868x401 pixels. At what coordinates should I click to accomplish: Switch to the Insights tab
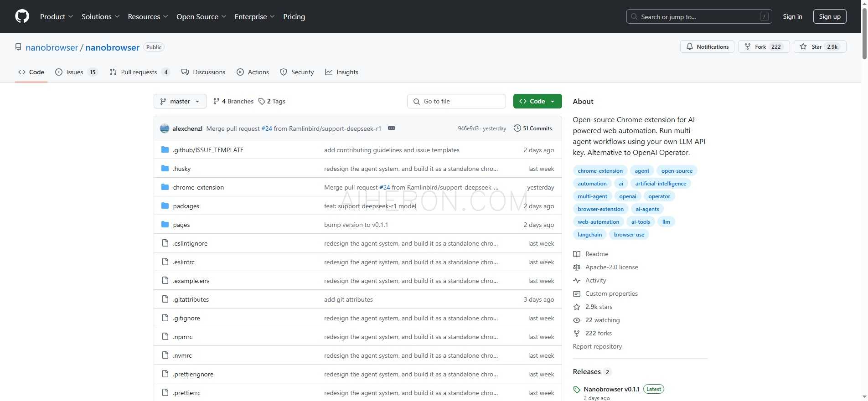click(341, 72)
